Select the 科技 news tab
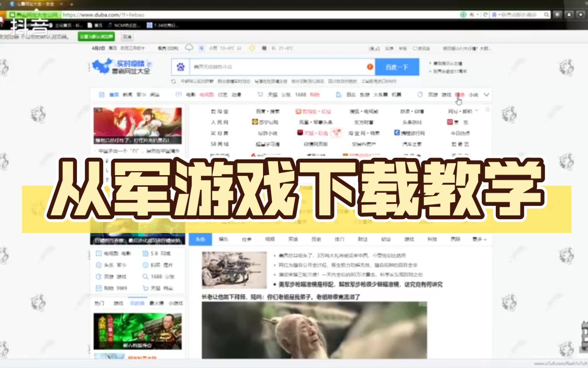Screen dimensions: 588x368 point(432,239)
